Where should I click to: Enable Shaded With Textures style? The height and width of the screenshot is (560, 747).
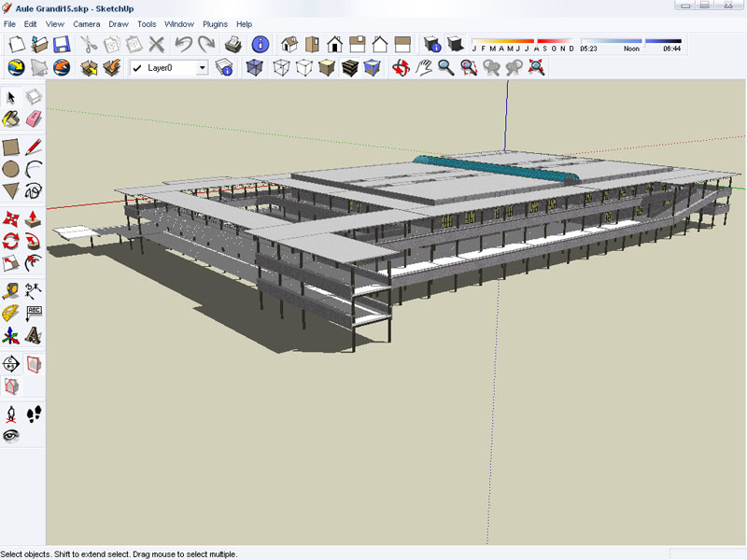click(349, 67)
